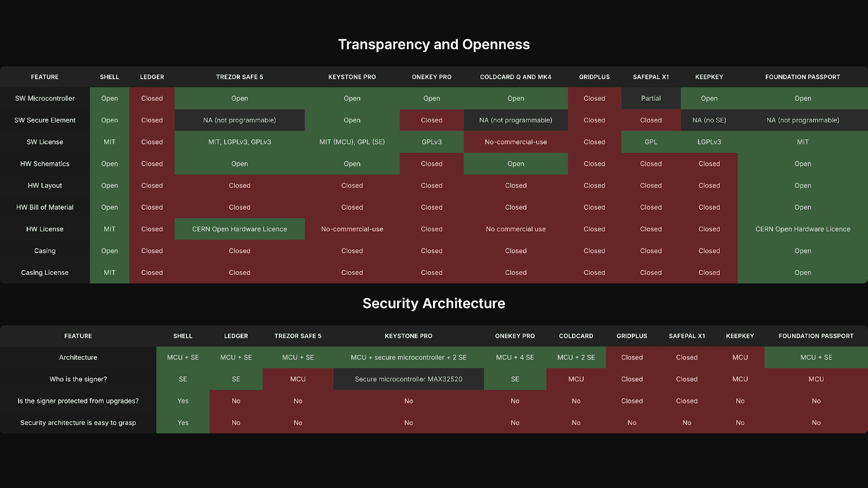Click the "Partial" cell under SafePal X1
The width and height of the screenshot is (868, 488).
click(650, 99)
